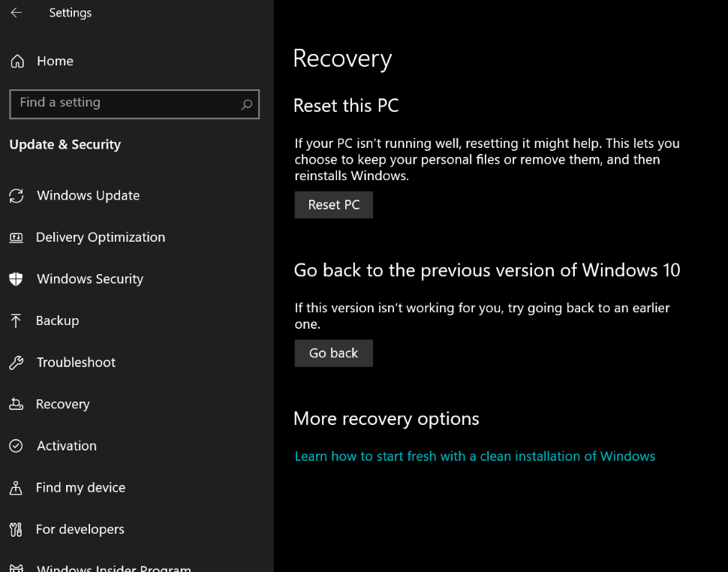Open Windows Update settings
The width and height of the screenshot is (728, 572).
click(89, 195)
